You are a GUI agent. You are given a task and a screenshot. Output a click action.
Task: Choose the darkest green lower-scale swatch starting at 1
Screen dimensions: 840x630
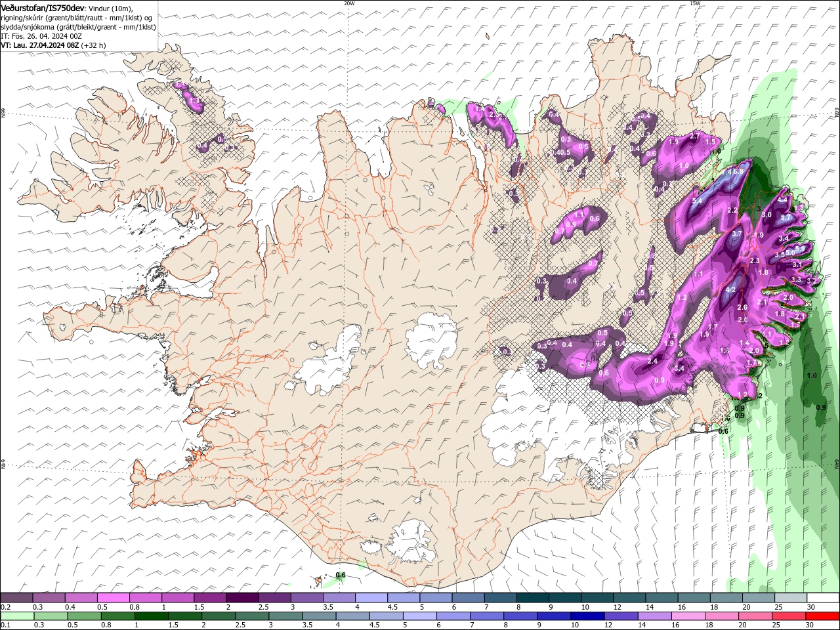151,616
